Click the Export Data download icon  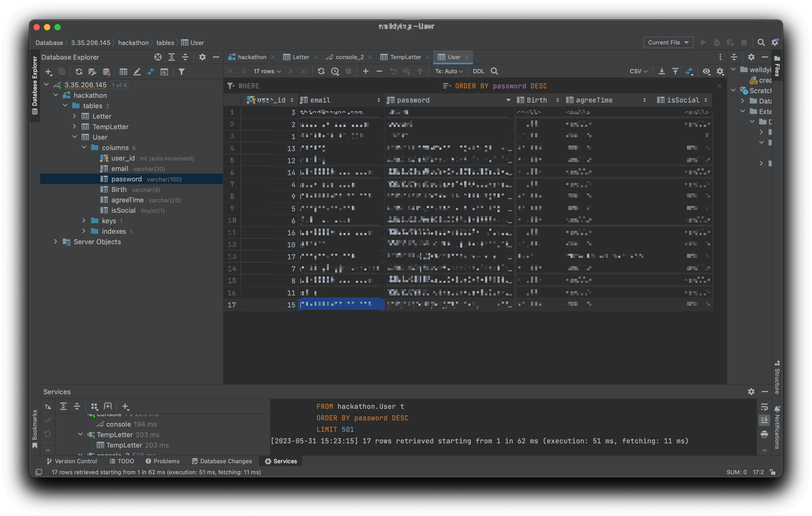(x=662, y=71)
